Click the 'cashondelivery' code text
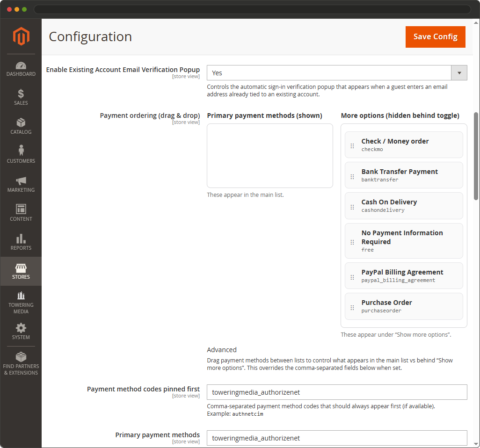This screenshot has height=448, width=480. (x=383, y=210)
